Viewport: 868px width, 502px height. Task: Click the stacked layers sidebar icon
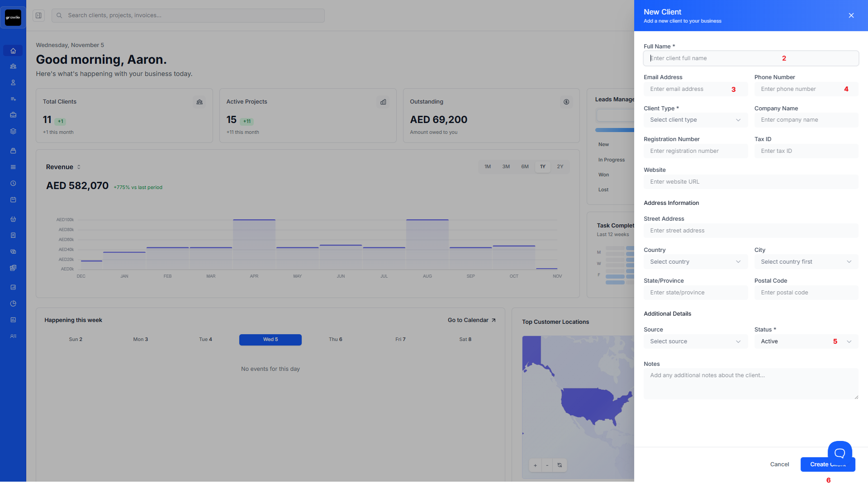(13, 131)
